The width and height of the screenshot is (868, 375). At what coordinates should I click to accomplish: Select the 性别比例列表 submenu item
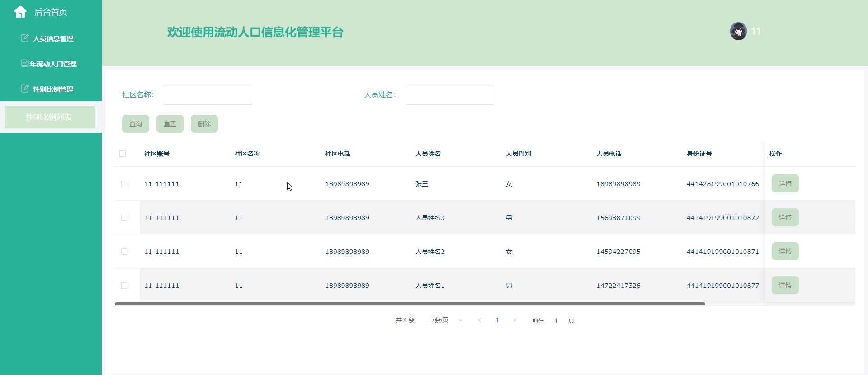pos(50,117)
